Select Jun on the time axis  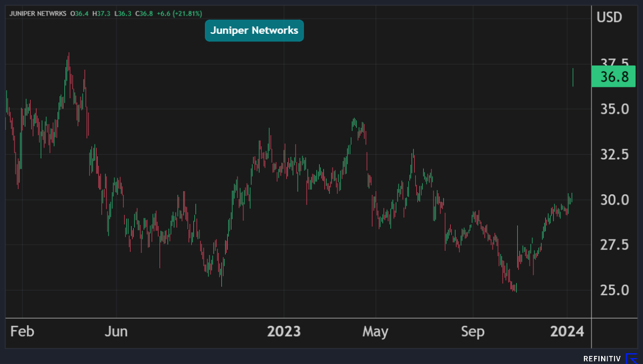[x=116, y=332]
